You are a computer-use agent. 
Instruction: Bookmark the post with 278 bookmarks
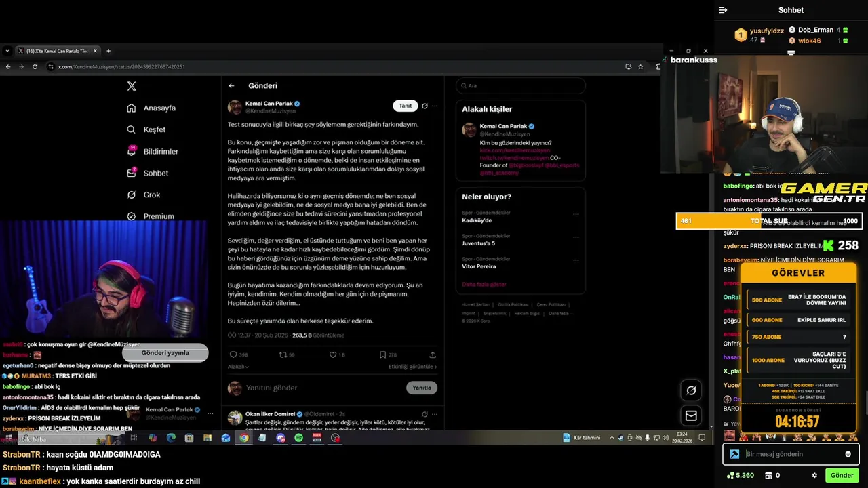(388, 354)
